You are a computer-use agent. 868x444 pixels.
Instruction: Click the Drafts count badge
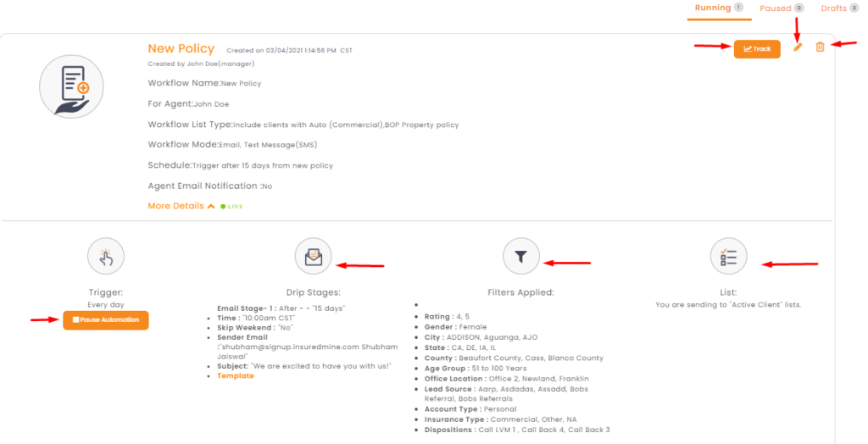tap(854, 8)
